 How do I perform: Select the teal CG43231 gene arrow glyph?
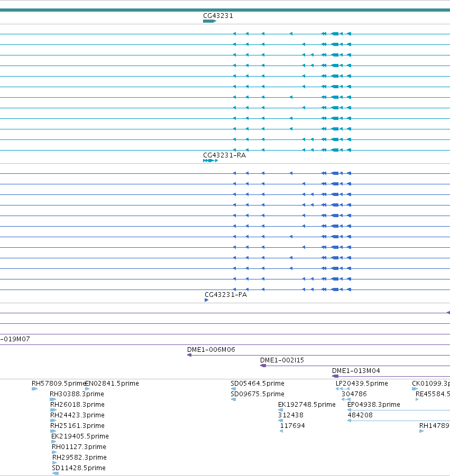pos(209,21)
